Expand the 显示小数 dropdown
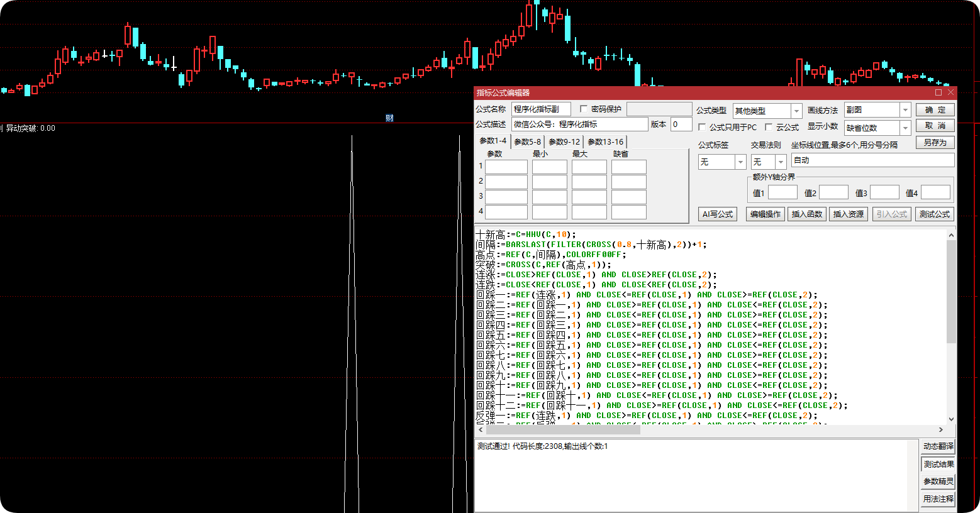This screenshot has height=513, width=980. (905, 128)
